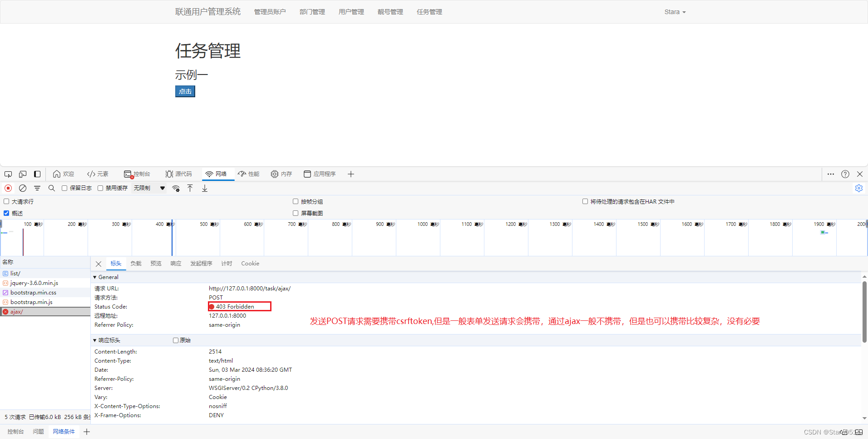Enable 按帧分组 group by frame checkbox
868x439 pixels.
click(296, 201)
